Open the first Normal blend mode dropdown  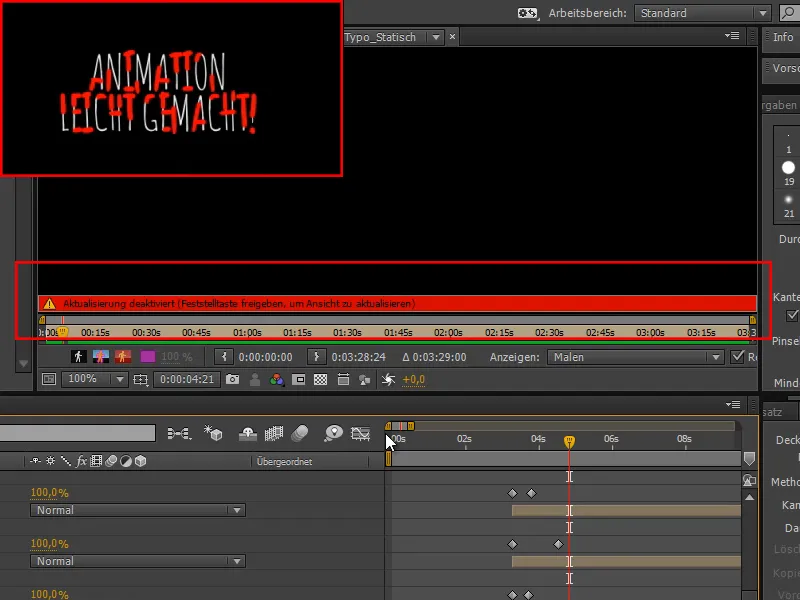click(x=138, y=510)
